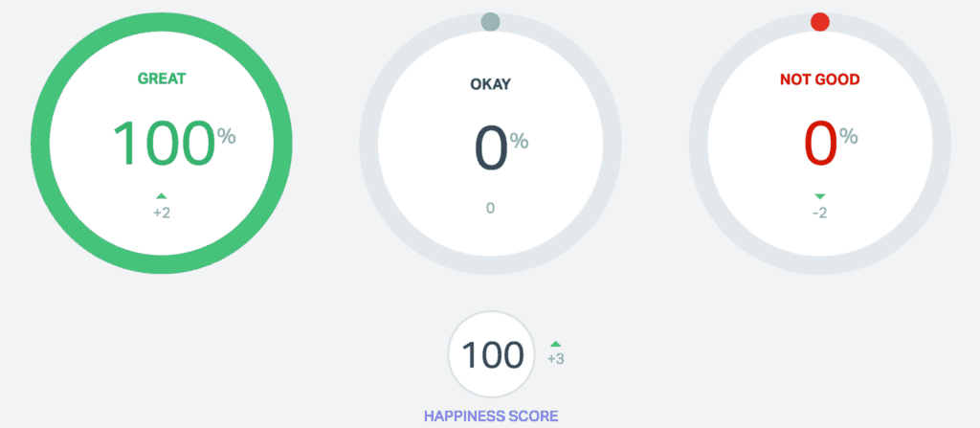The width and height of the screenshot is (980, 428).
Task: Open the Happiness Score 100 circle
Action: point(491,354)
